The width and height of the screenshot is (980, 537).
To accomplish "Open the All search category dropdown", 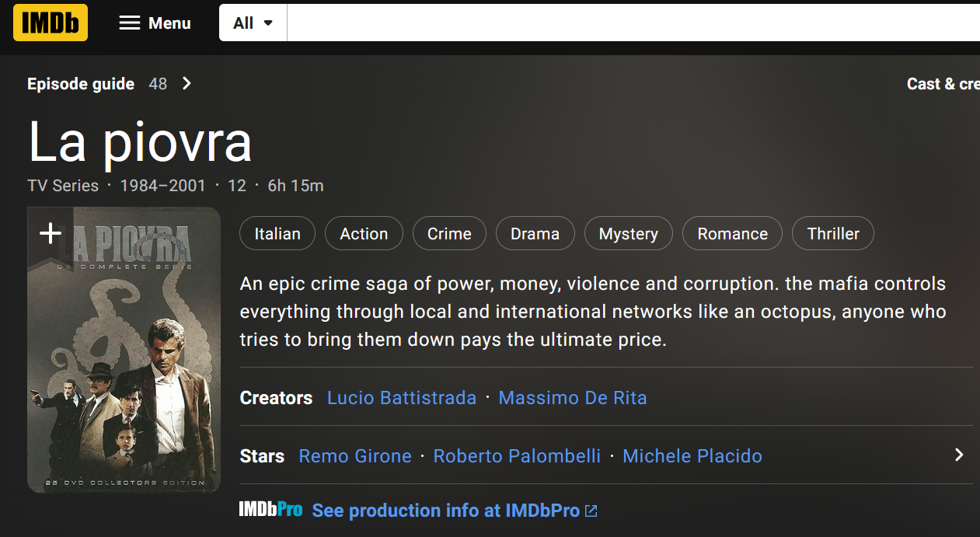I will 253,23.
